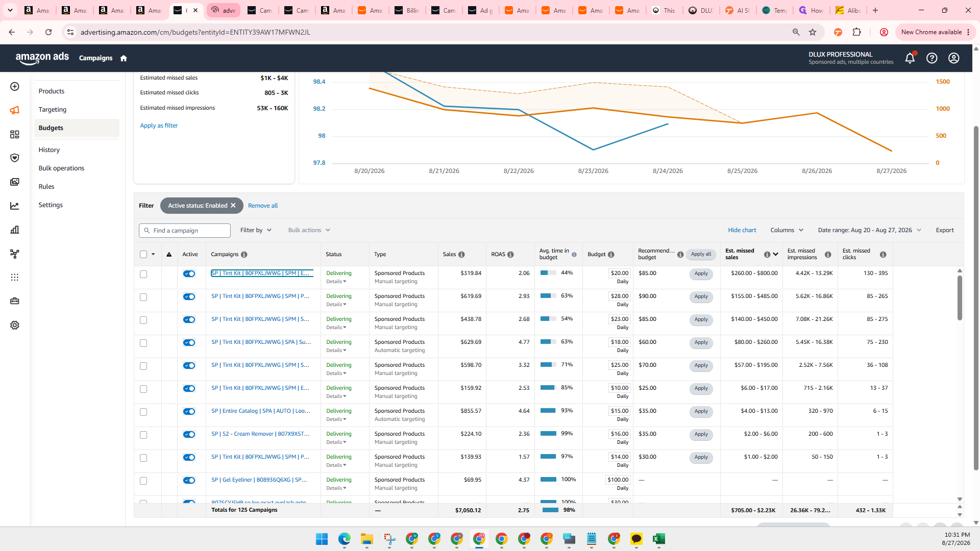Show info for the Sales column

coord(461,255)
